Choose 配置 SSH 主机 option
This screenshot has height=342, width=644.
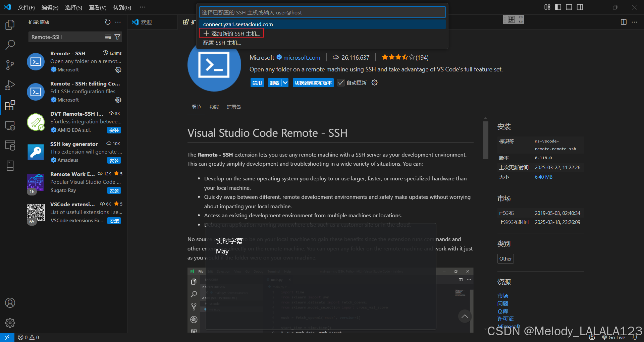click(x=322, y=43)
